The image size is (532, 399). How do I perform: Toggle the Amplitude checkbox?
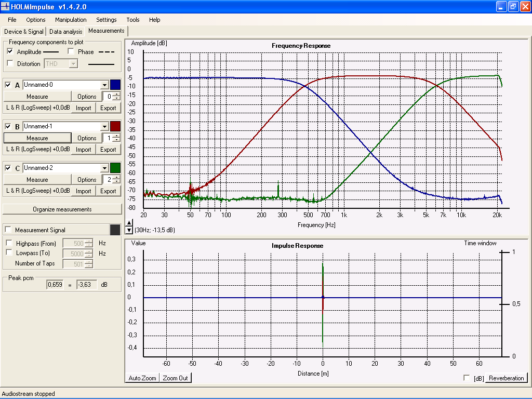pyautogui.click(x=10, y=51)
